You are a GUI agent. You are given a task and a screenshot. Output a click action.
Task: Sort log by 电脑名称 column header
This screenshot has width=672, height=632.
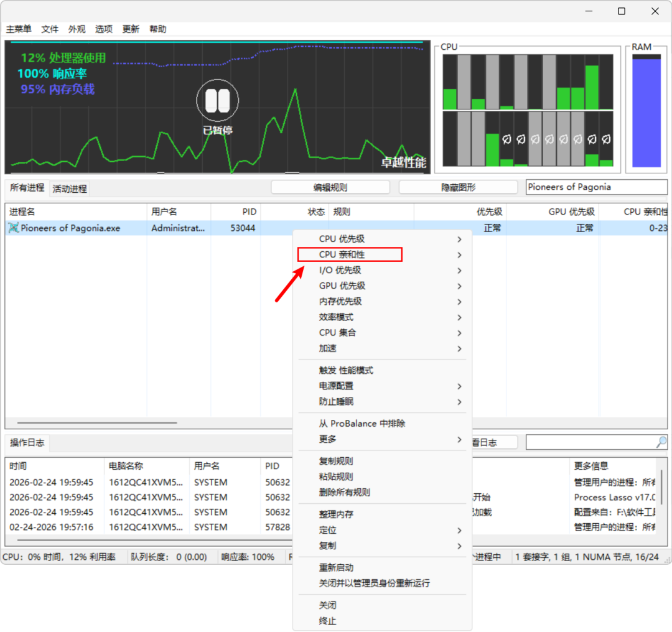147,466
